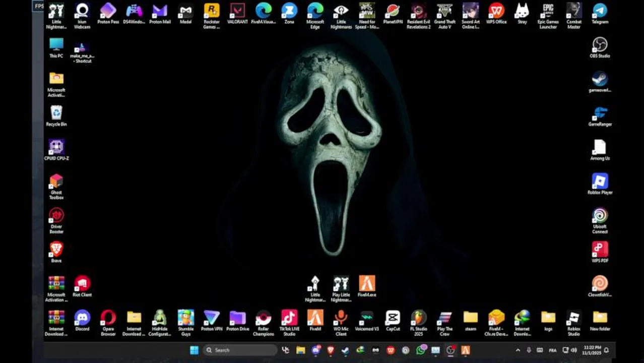644x363 pixels.
Task: Launch Roblox Player desktop shortcut
Action: 600,184
